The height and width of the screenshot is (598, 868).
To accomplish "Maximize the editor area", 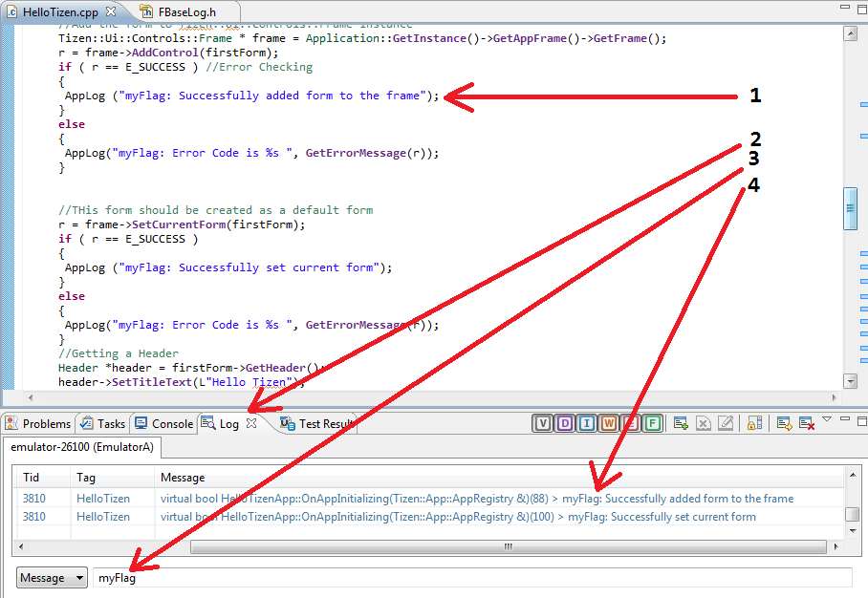I will pyautogui.click(x=862, y=9).
